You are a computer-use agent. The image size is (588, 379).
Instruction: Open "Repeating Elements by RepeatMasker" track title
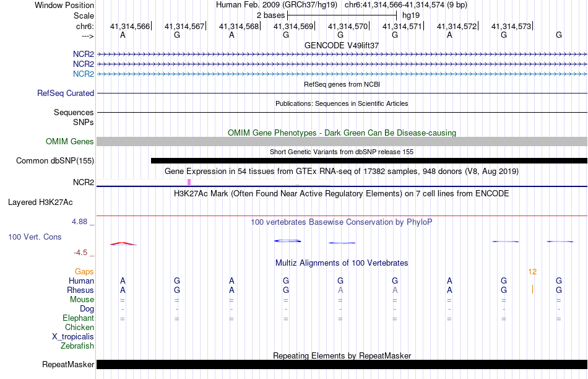pyautogui.click(x=342, y=355)
